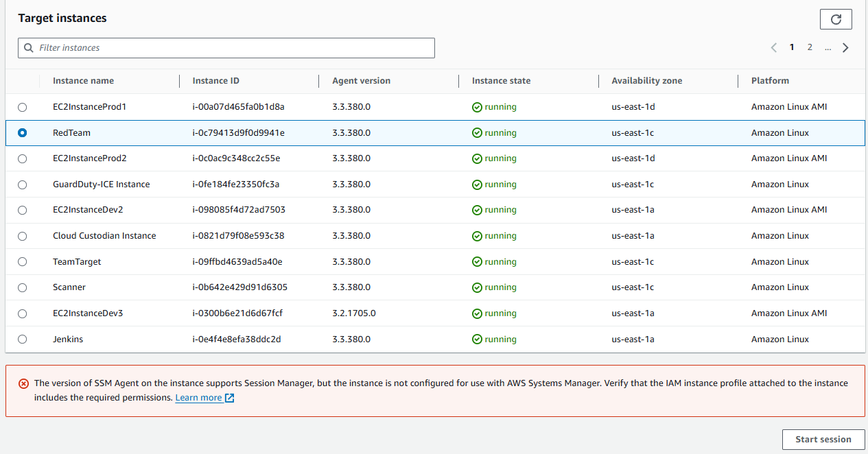Click instance ID i-0c79413d9f0d9941e
Screen dimensions: 868x454
[238, 133]
